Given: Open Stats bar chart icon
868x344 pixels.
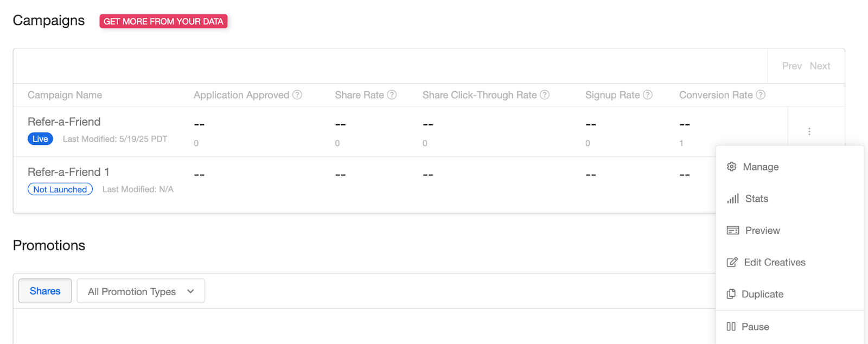Looking at the screenshot, I should pyautogui.click(x=733, y=199).
